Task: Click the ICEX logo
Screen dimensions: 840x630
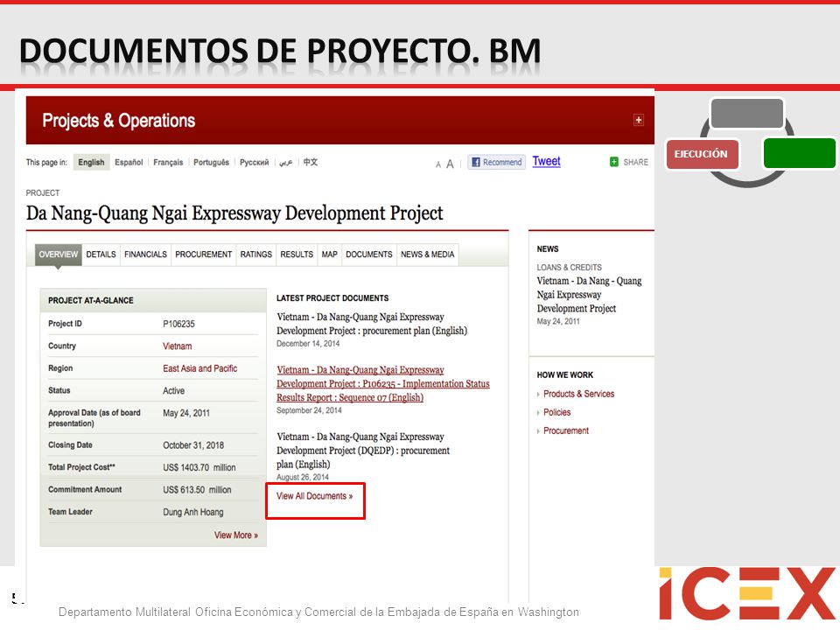Action: [x=747, y=594]
